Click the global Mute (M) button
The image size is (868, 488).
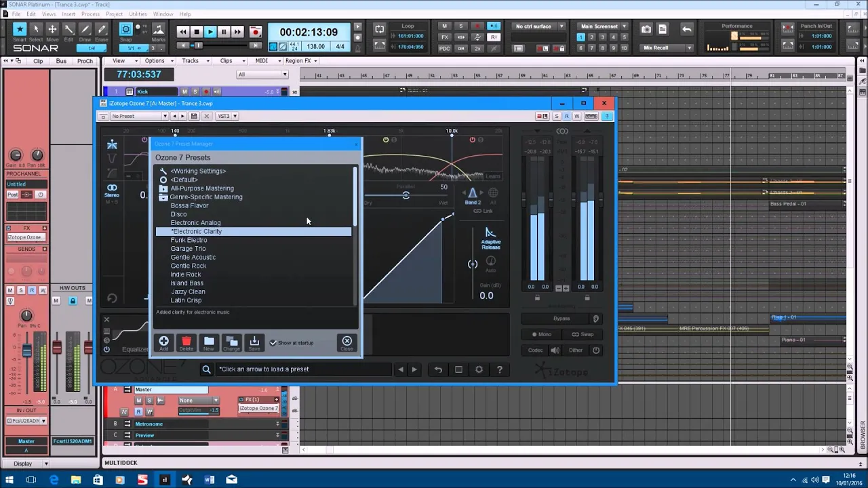point(444,26)
